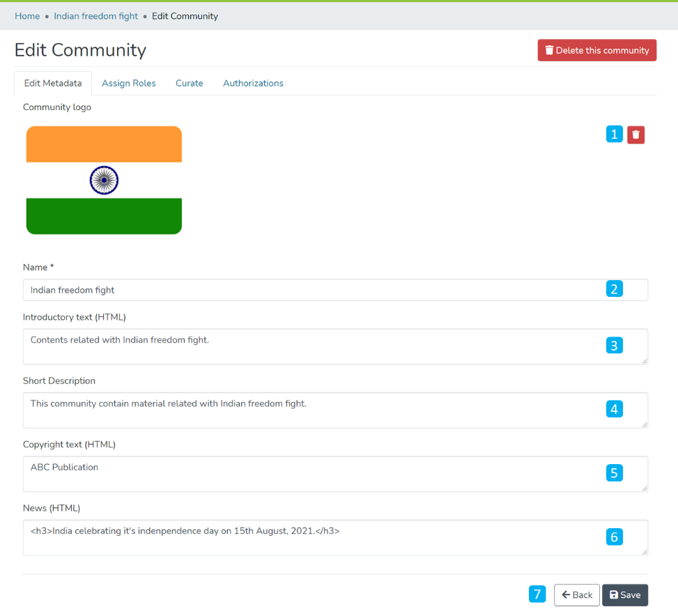
Task: Click the Back button
Action: 576,595
